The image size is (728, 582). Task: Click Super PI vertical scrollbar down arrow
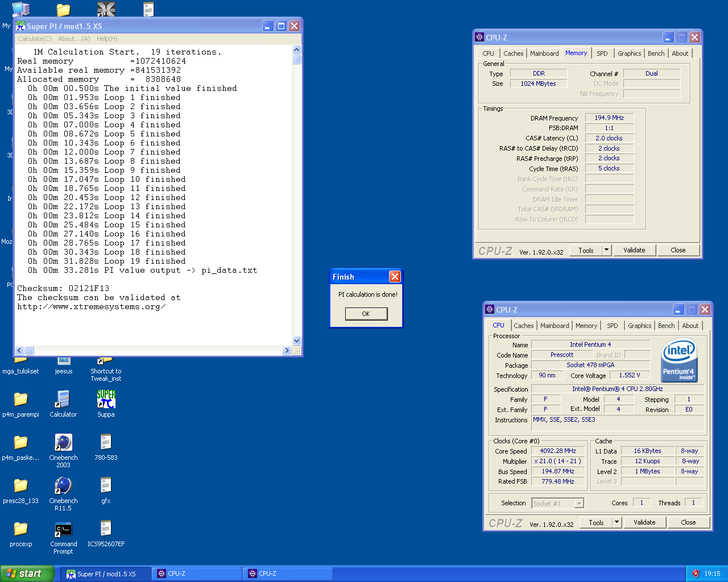point(296,341)
